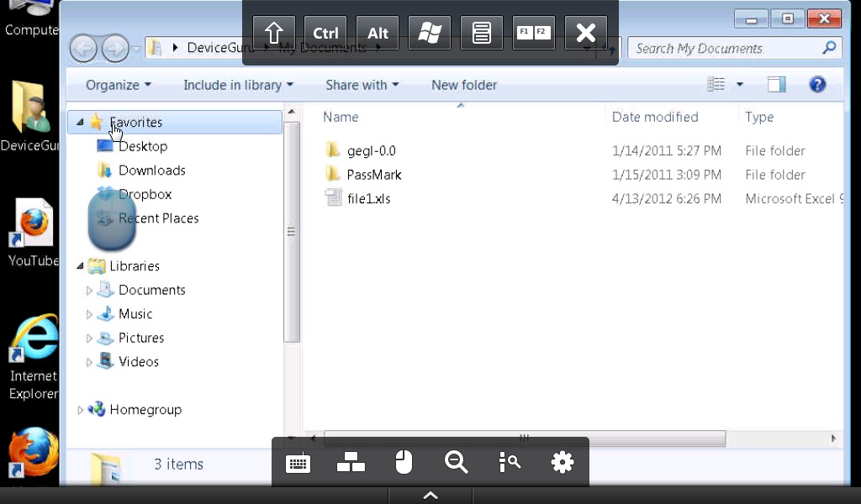
Task: Select the gegl-0.0 folder icon
Action: tap(332, 150)
